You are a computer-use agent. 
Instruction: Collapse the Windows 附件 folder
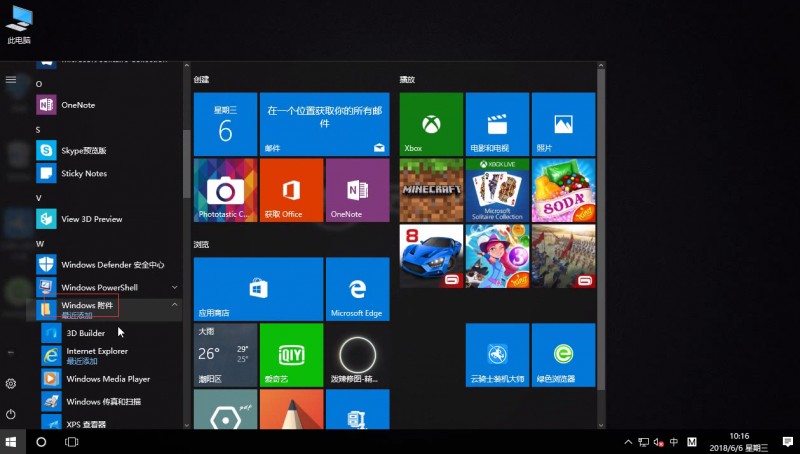[174, 305]
